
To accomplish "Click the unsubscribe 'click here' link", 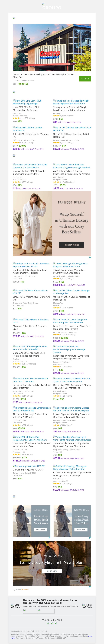I will pos(90,636).
